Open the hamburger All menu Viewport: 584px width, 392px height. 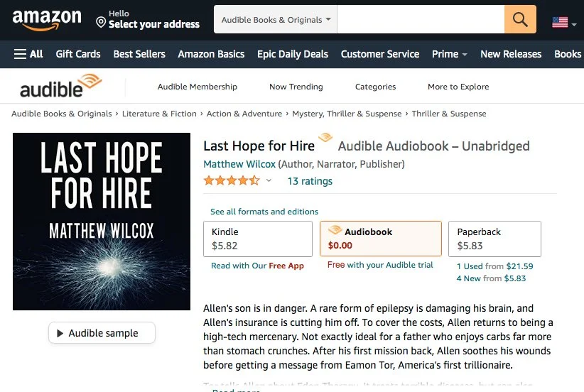point(28,54)
